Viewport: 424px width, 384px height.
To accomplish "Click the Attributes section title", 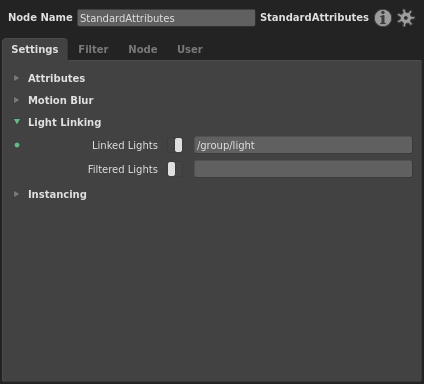I will 56,78.
